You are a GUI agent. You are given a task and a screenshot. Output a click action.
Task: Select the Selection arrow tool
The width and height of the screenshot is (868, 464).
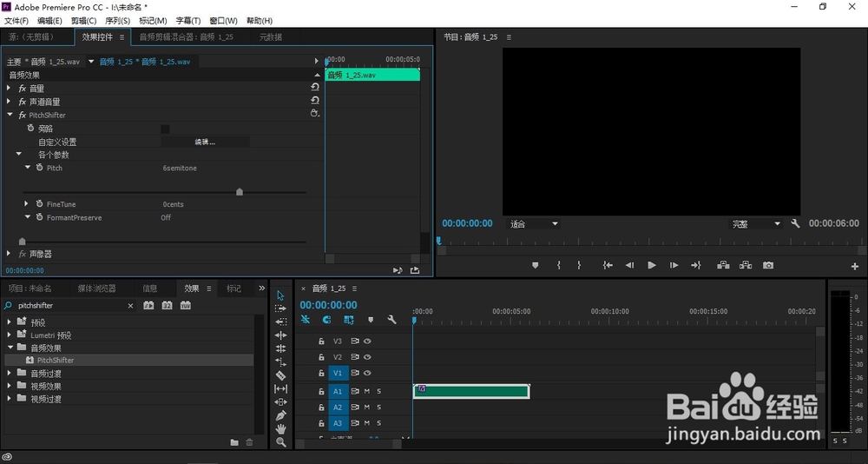point(280,295)
